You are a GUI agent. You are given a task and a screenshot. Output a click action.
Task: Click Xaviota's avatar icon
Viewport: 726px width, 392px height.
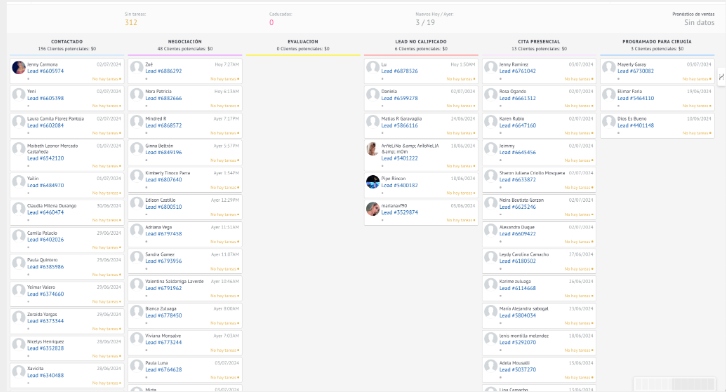click(x=19, y=372)
